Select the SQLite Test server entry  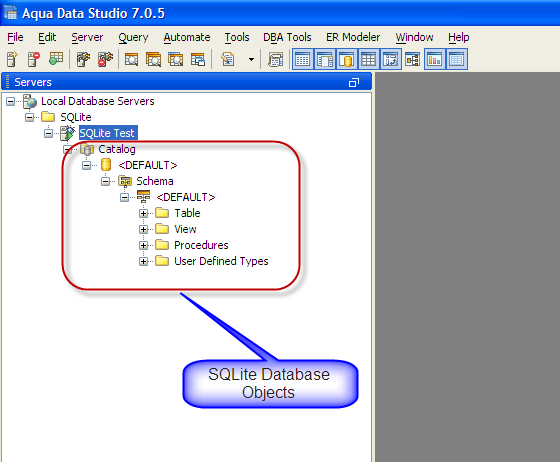(x=108, y=133)
